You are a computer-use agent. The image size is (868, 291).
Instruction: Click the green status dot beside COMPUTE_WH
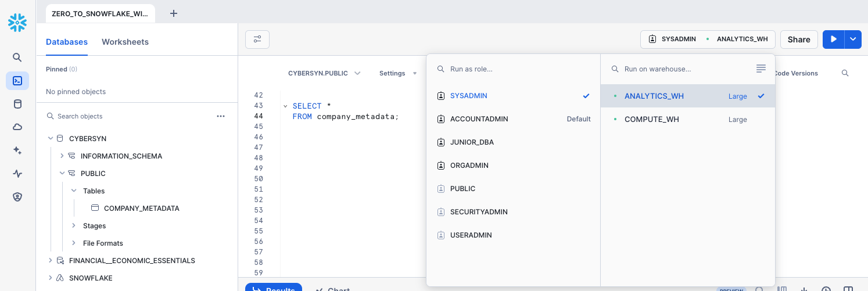615,119
